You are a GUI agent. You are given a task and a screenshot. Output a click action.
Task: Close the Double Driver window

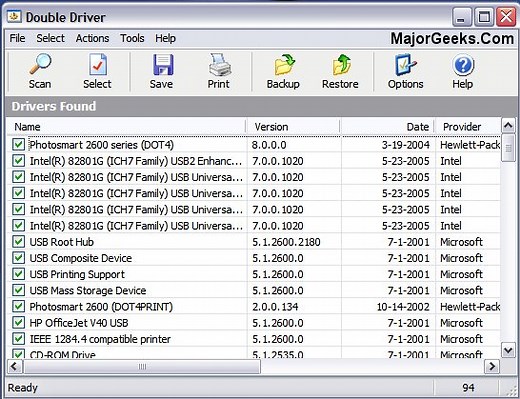click(x=506, y=17)
